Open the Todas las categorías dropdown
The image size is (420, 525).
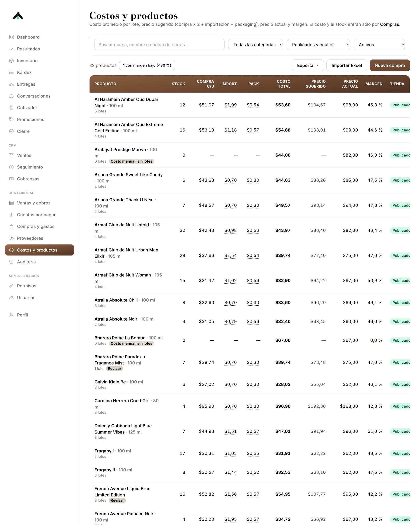click(255, 45)
